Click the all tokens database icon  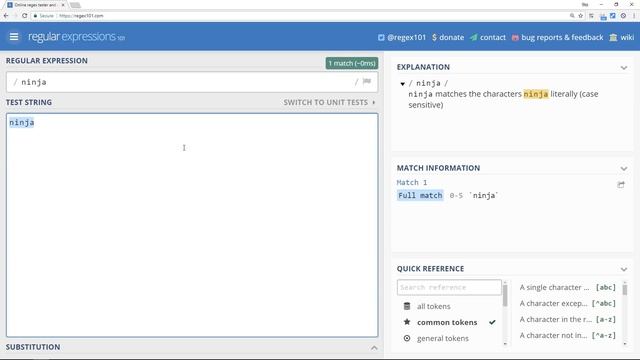(x=407, y=306)
